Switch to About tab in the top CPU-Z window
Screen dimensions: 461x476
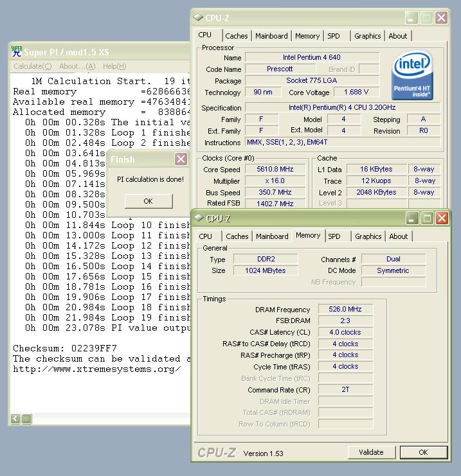398,36
